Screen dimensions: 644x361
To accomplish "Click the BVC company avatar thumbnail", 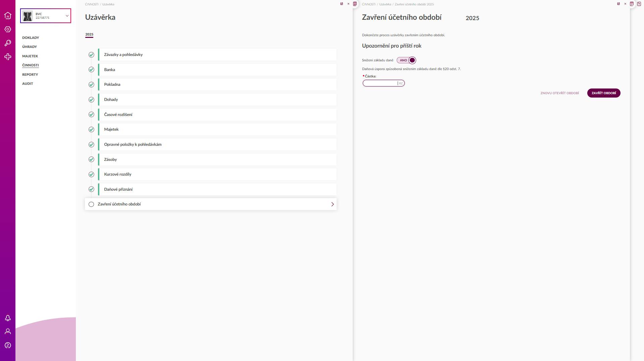I will [28, 16].
